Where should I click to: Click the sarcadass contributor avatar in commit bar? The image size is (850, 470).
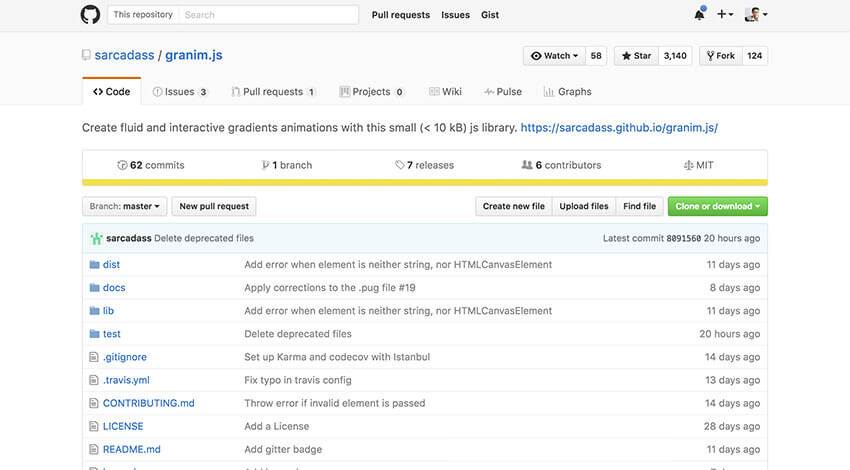coord(96,238)
